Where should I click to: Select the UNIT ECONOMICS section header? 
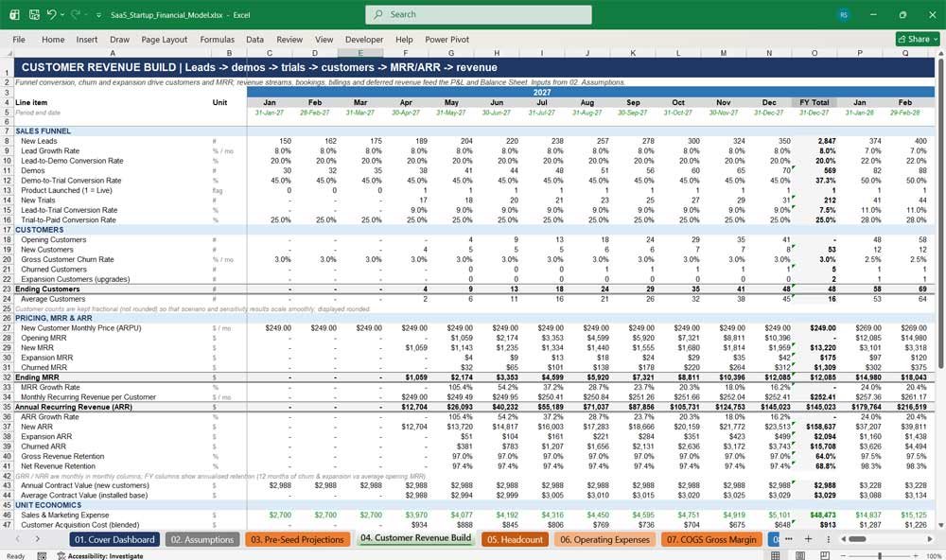click(48, 505)
